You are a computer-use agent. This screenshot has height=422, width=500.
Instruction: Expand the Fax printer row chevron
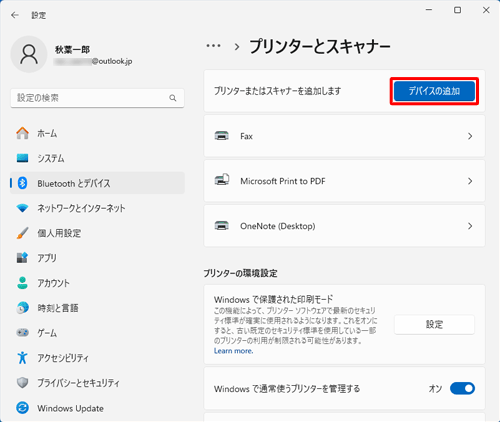470,136
